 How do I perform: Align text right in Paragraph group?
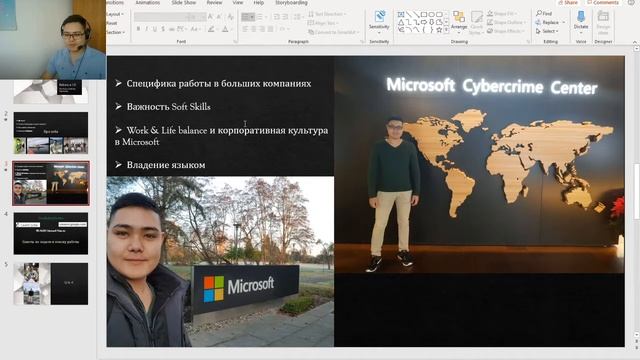coord(262,29)
